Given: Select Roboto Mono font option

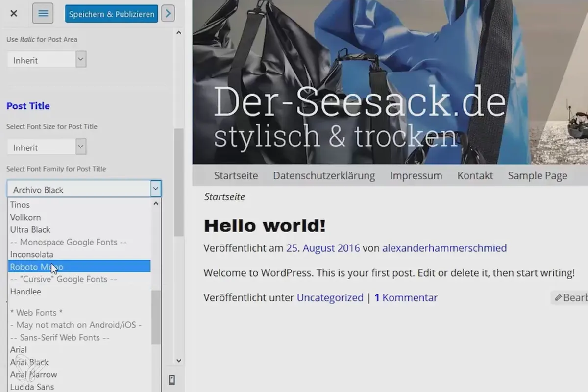Looking at the screenshot, I should pyautogui.click(x=79, y=267).
